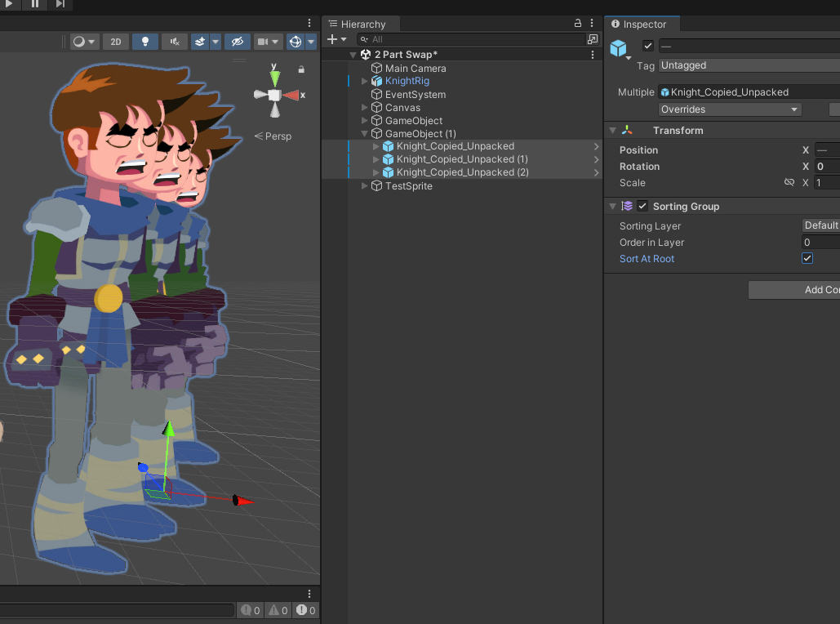Expand GameObject in Hierarchy
Image resolution: width=840 pixels, height=624 pixels.
pos(364,121)
